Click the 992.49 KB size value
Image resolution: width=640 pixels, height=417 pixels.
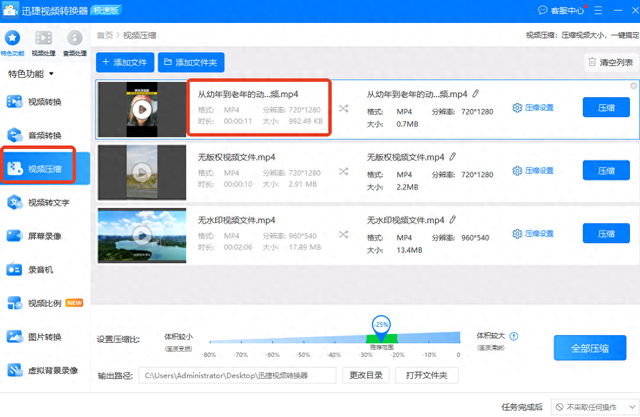(x=306, y=121)
